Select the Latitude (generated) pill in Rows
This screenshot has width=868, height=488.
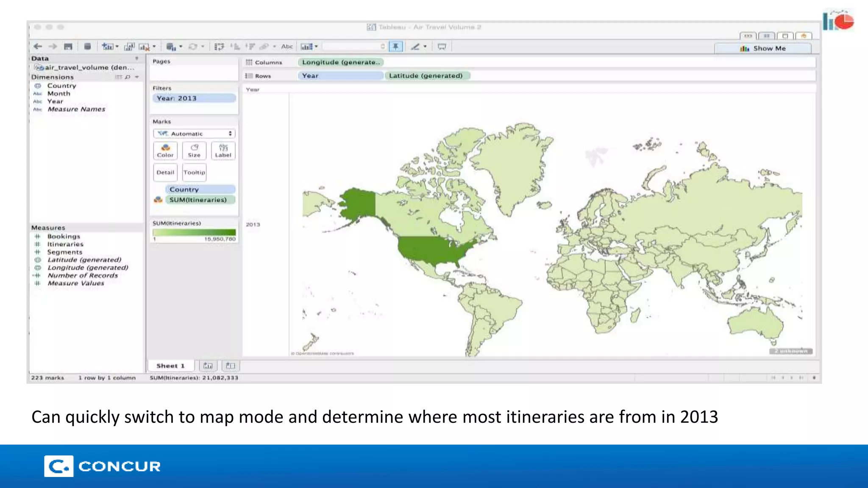point(428,76)
